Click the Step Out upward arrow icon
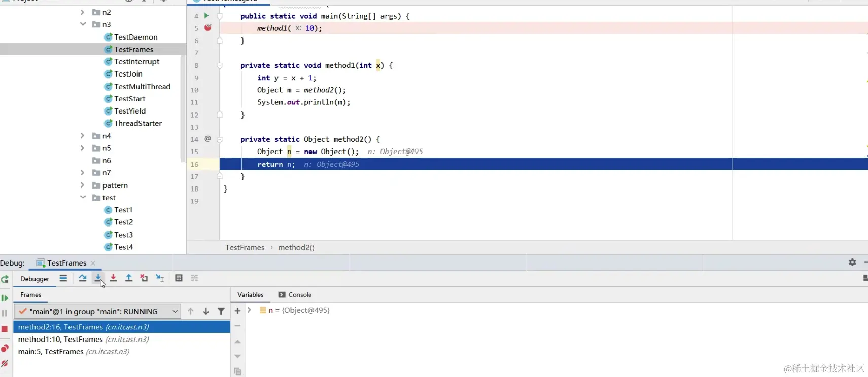 [129, 278]
